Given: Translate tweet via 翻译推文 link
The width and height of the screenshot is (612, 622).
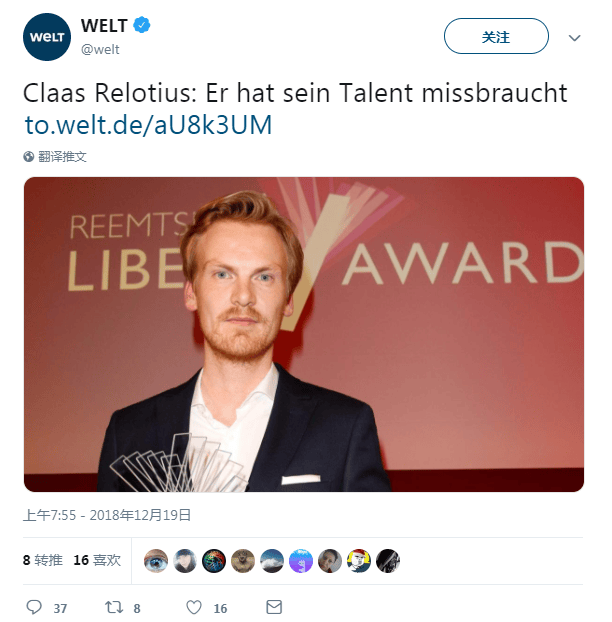Looking at the screenshot, I should (62, 157).
